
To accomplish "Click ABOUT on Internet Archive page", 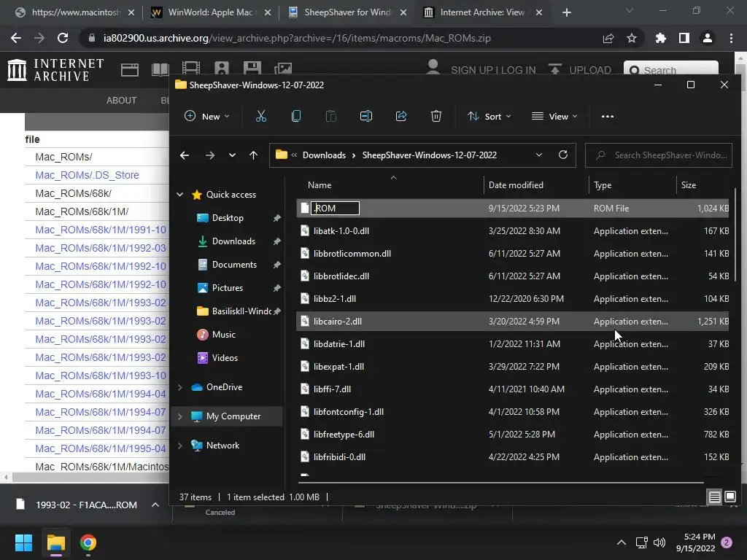I will point(122,101).
